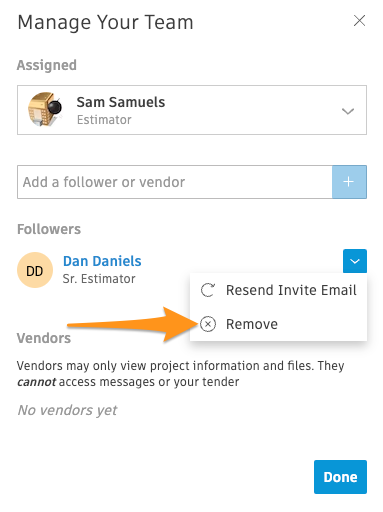Click the No vendors yet placeholder text
The height and width of the screenshot is (512, 383).
pyautogui.click(x=68, y=410)
